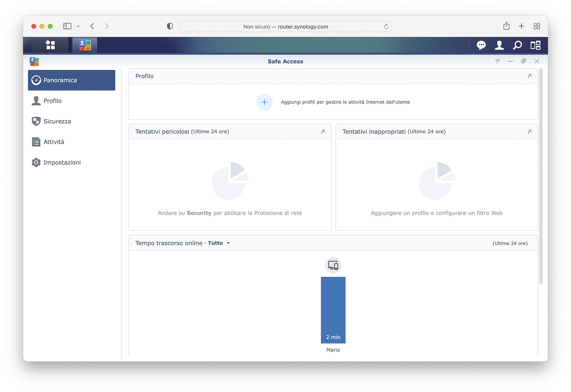The image size is (571, 392).
Task: Expand the Profilo panel via arrow icon
Action: (x=530, y=76)
